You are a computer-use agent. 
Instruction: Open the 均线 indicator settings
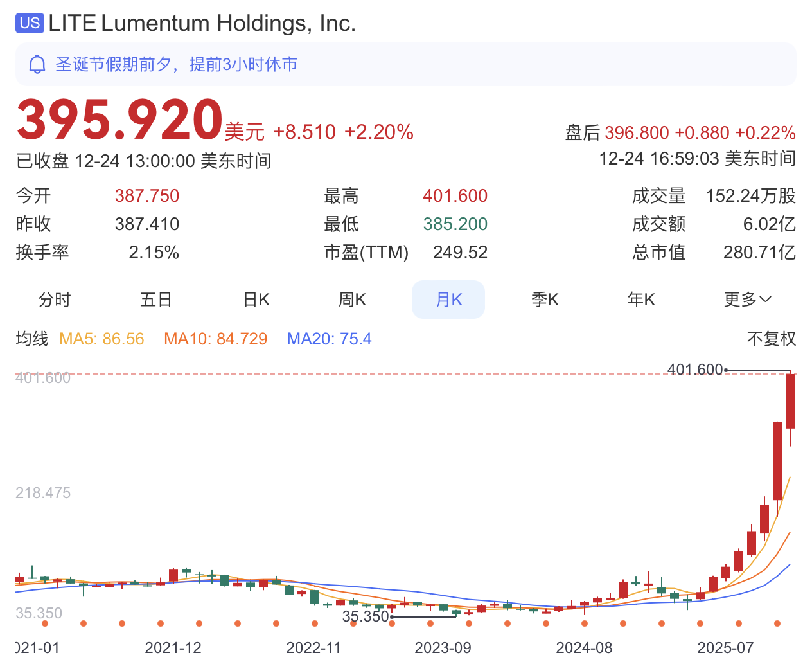pyautogui.click(x=32, y=339)
